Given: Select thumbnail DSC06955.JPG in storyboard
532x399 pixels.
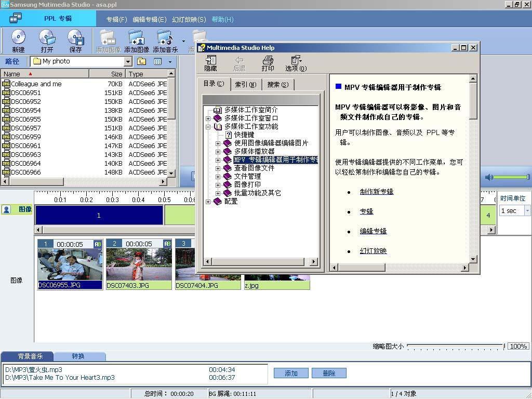Looking at the screenshot, I should [x=70, y=264].
